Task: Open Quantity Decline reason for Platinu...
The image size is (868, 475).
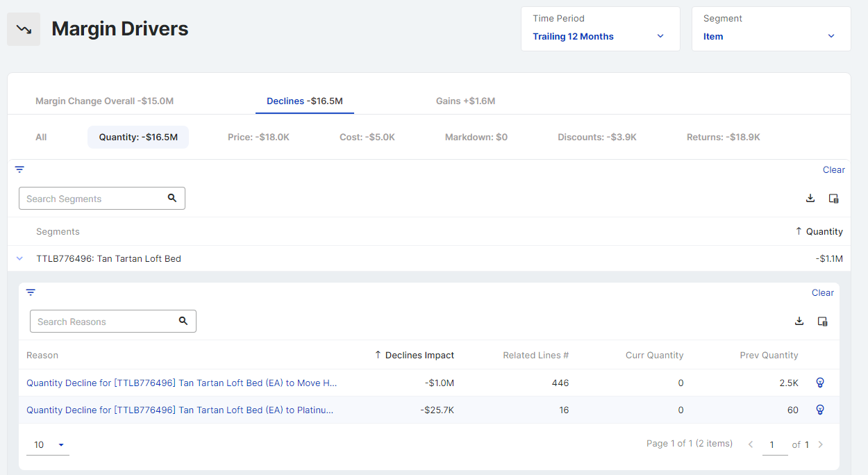Action: coord(180,410)
